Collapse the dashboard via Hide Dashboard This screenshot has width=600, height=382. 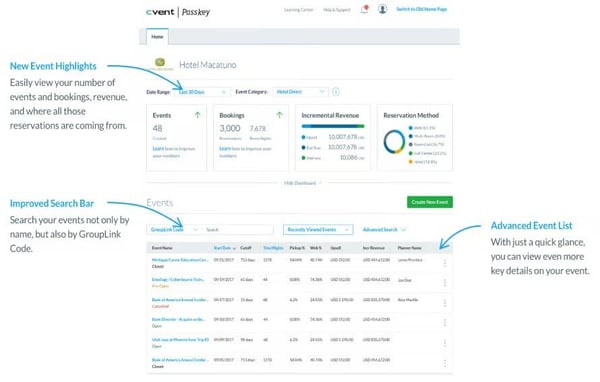click(302, 183)
